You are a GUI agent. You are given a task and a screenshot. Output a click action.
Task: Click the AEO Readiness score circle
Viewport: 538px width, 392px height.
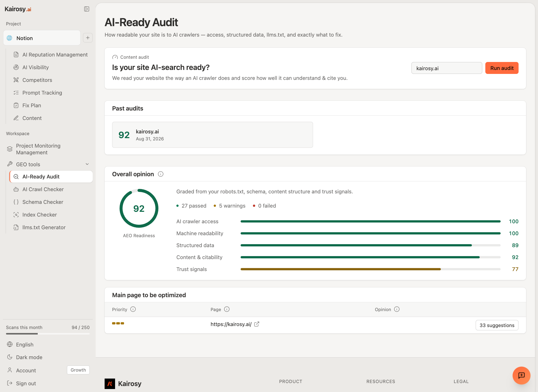(139, 208)
